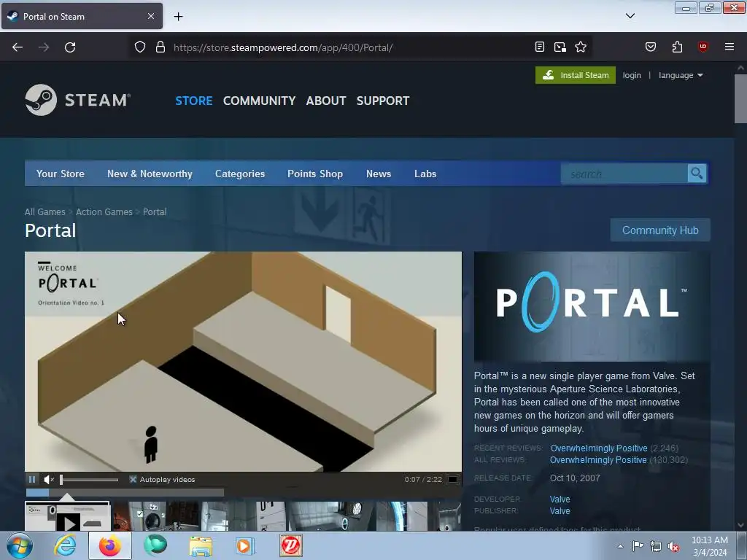The height and width of the screenshot is (560, 747).
Task: Click the All Games breadcrumb
Action: tap(44, 212)
